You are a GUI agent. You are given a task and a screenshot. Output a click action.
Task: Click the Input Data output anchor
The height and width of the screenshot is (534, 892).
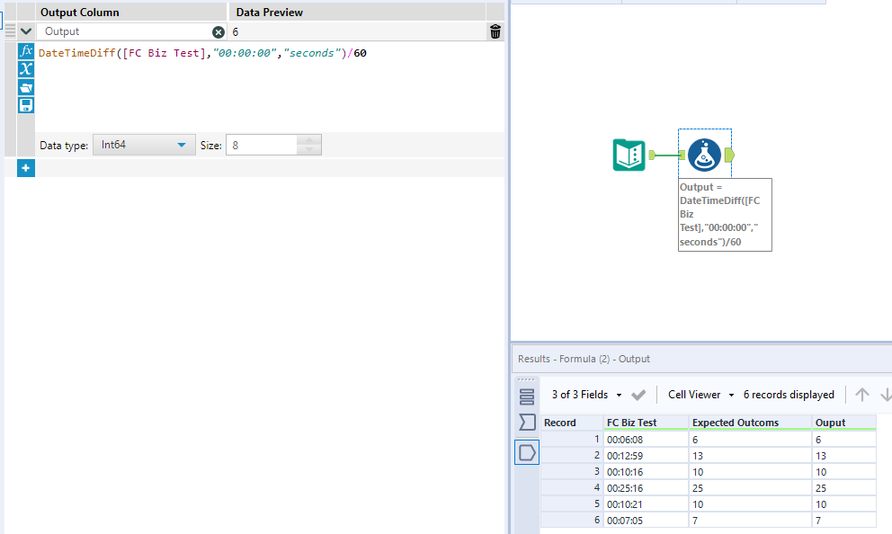pos(652,155)
